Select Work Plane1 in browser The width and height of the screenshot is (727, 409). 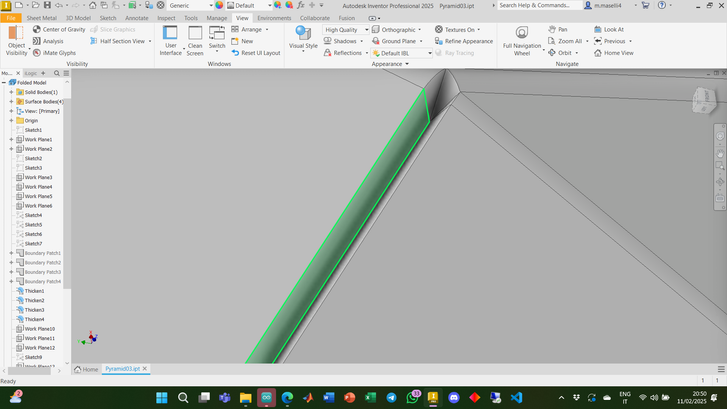[38, 140]
